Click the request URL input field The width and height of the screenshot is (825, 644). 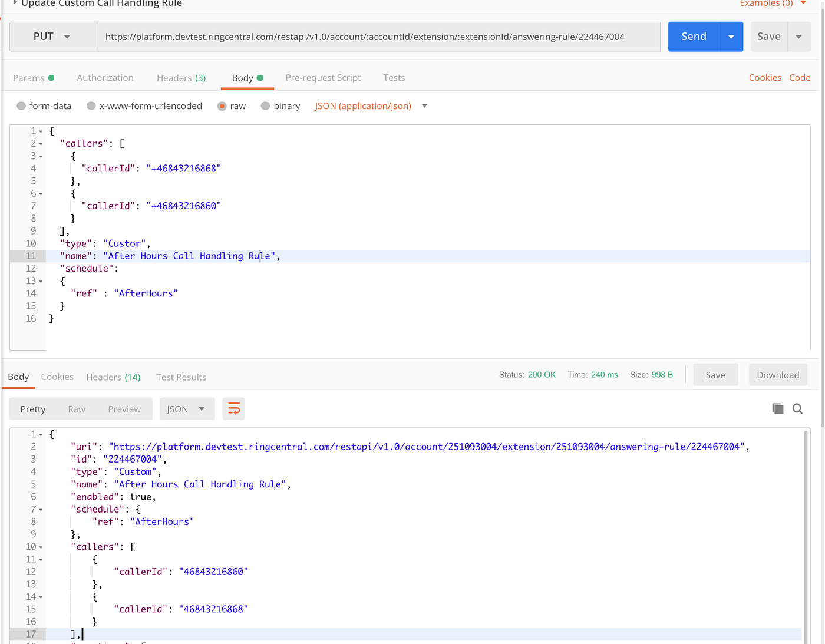click(x=377, y=36)
